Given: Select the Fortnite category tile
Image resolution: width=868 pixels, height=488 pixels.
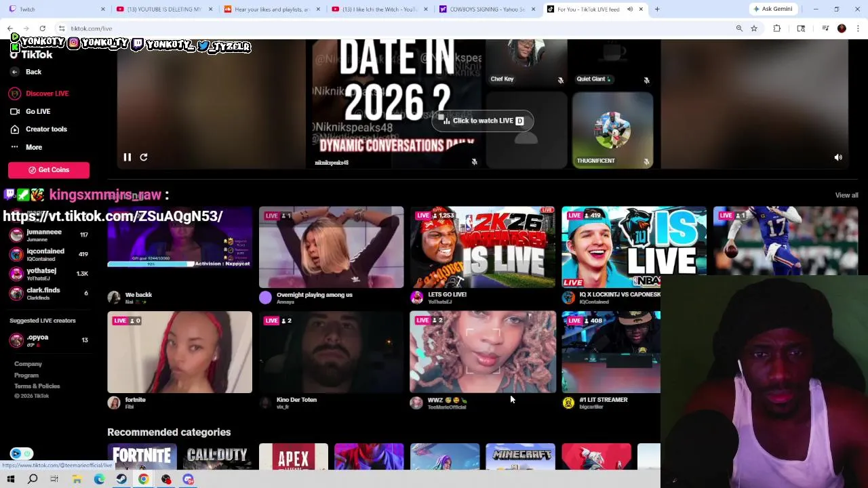Looking at the screenshot, I should pos(142,456).
